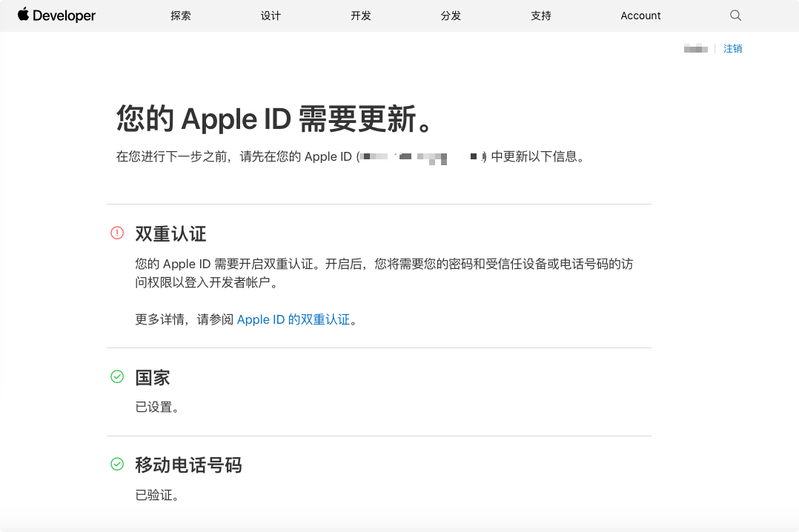Viewport: 799px width, 532px height.
Task: Sign out via the 注销 link
Action: click(x=733, y=48)
